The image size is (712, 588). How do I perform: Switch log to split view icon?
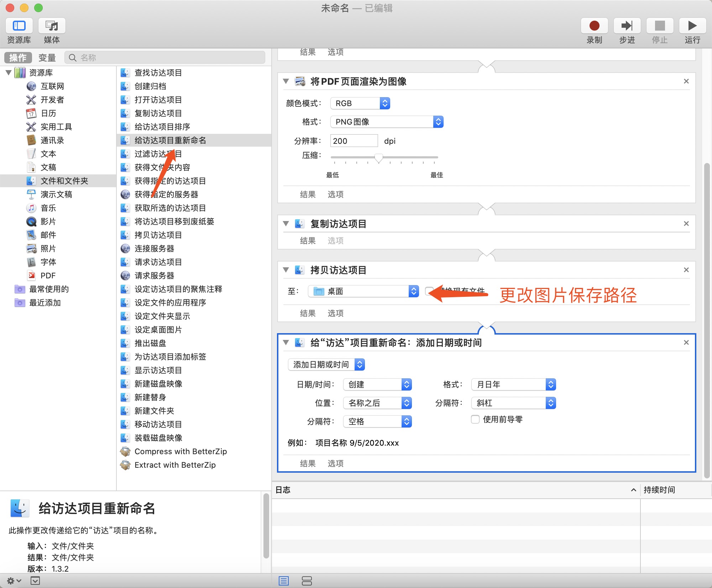(307, 581)
